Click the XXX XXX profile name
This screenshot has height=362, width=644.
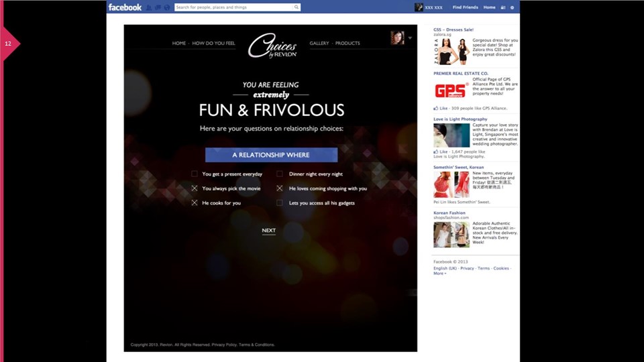tap(434, 7)
